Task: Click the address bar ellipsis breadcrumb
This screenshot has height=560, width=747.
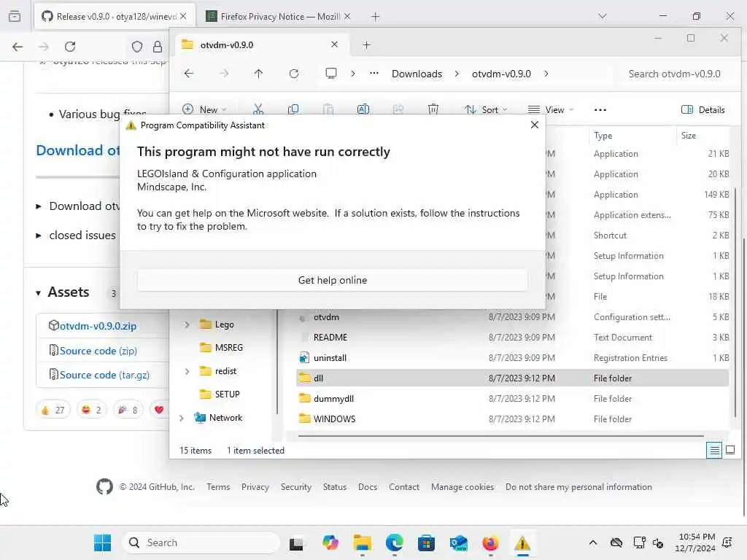Action: tap(374, 74)
